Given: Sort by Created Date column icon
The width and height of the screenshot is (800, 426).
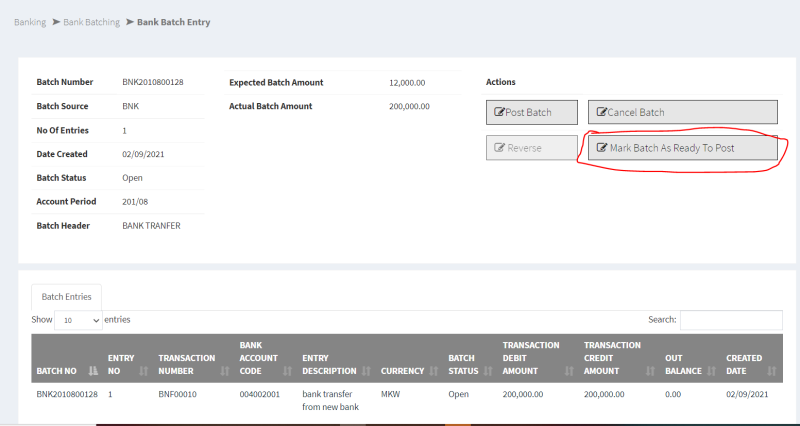Looking at the screenshot, I should tap(771, 371).
